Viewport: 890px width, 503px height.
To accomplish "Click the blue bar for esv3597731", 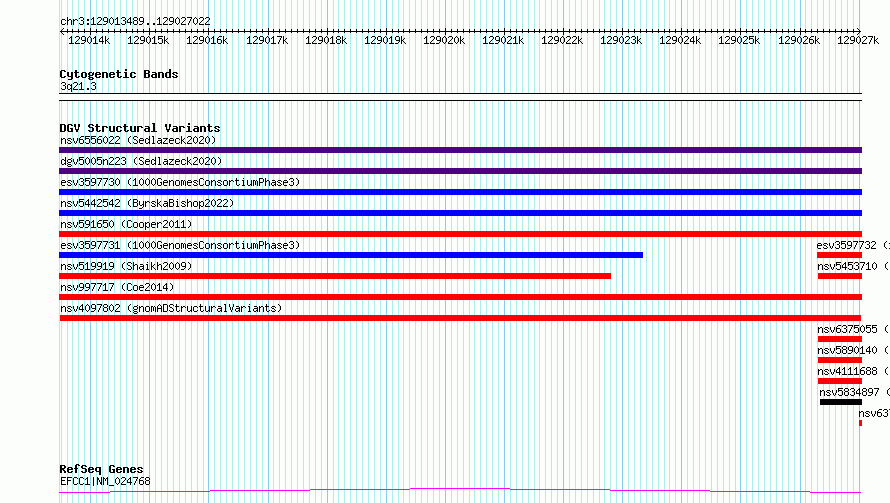I will click(x=351, y=255).
